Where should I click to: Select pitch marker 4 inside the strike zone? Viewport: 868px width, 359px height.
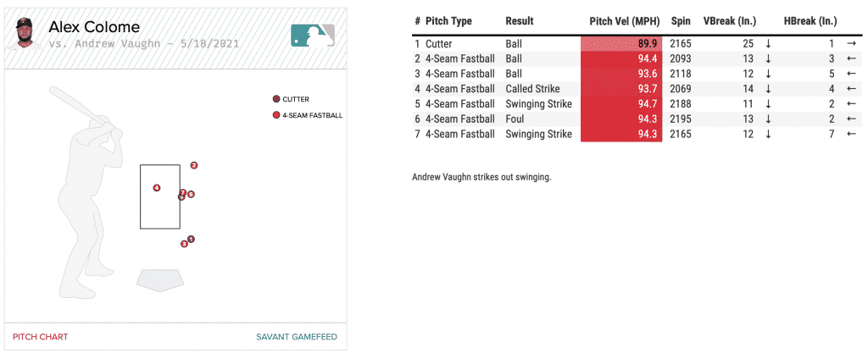point(157,188)
